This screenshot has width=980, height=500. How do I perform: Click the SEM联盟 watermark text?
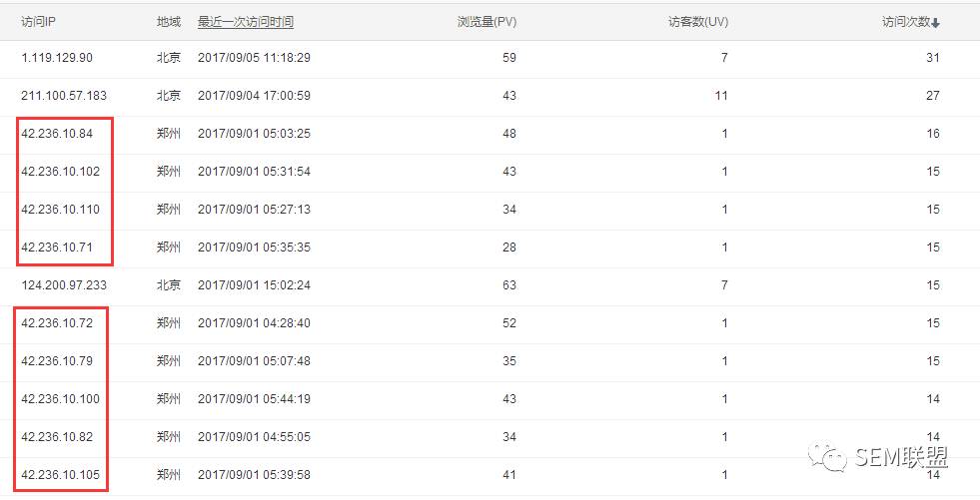(x=900, y=458)
